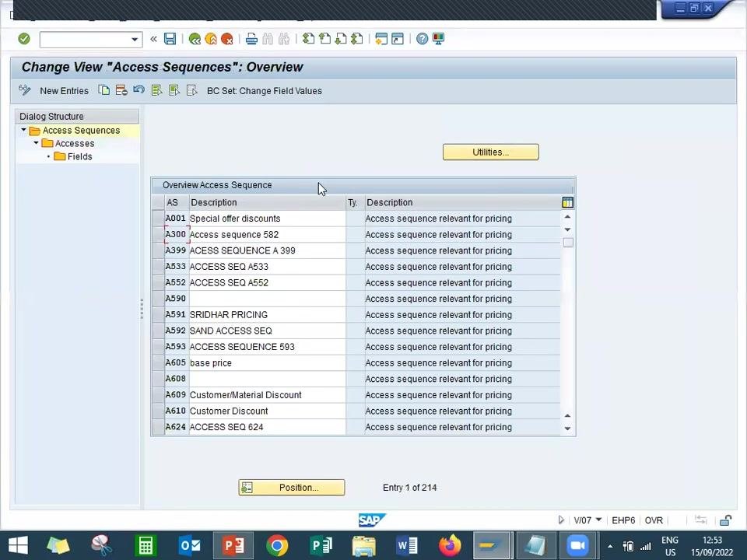Click the Find binoculars icon
Image resolution: width=747 pixels, height=560 pixels.
[x=268, y=39]
